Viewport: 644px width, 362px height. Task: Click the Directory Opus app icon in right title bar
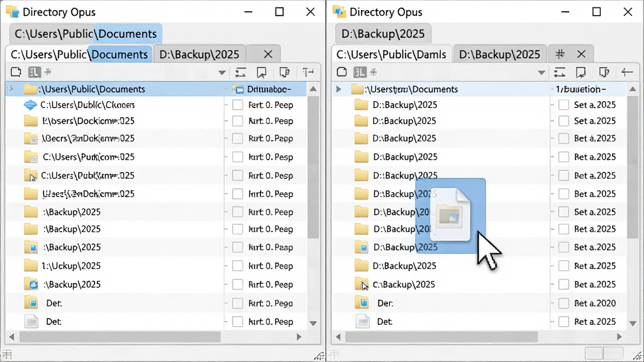pyautogui.click(x=339, y=12)
